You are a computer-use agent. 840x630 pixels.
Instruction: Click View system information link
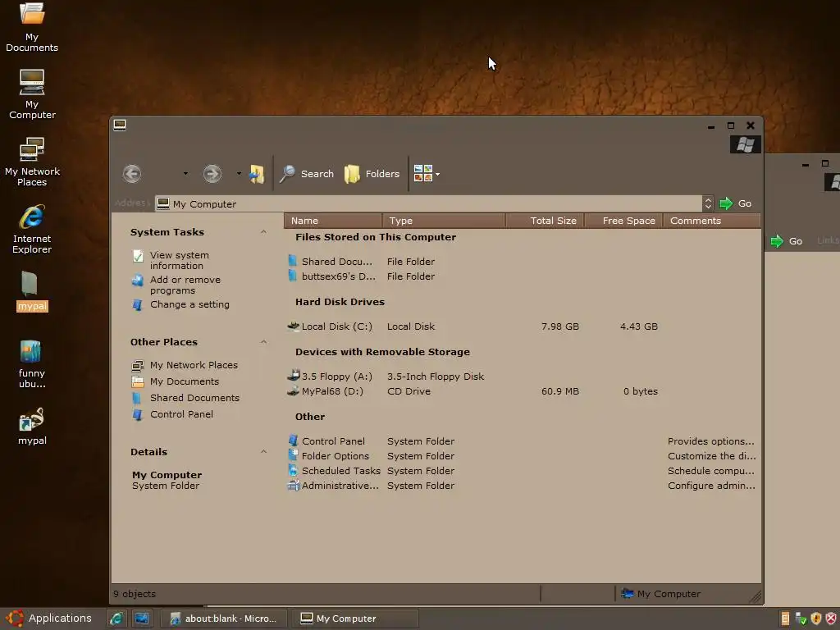180,260
